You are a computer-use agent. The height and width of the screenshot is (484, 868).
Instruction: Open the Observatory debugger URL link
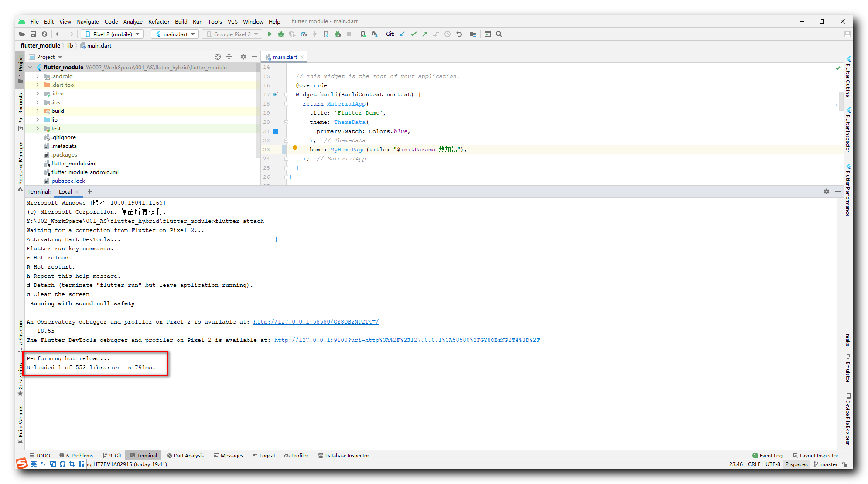pos(316,322)
